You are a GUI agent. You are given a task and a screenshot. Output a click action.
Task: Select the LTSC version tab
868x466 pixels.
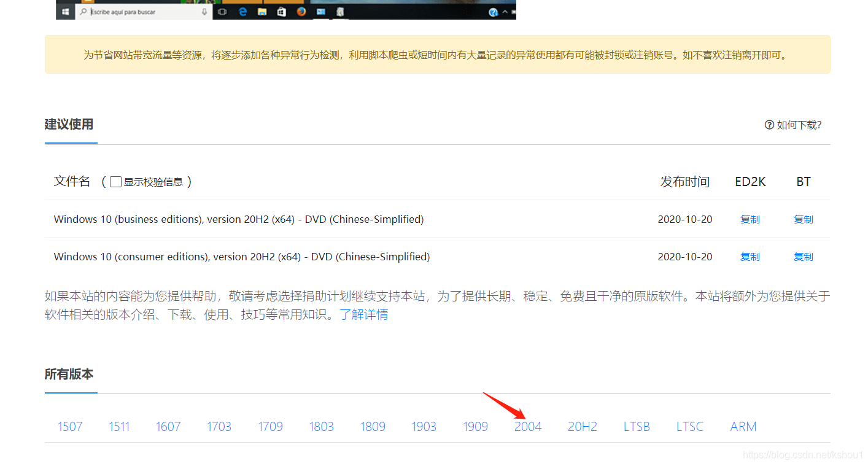coord(690,427)
